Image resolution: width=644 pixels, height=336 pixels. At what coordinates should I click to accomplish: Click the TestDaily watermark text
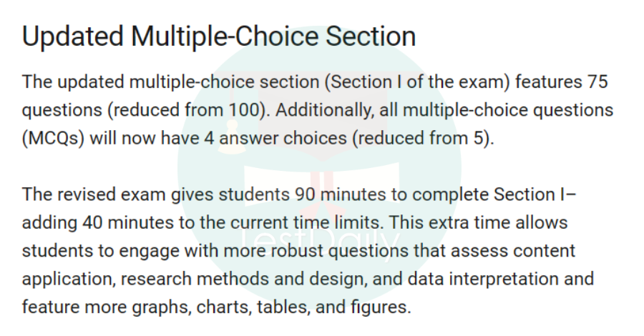click(x=320, y=242)
